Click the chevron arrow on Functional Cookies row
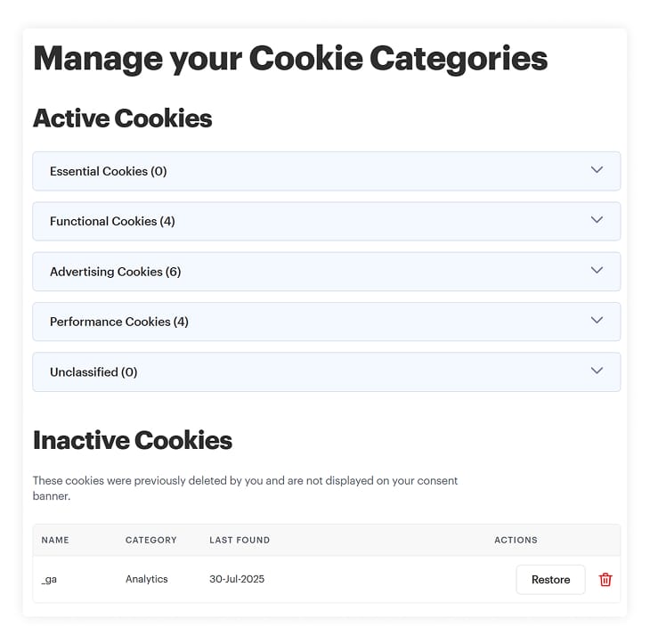Image resolution: width=650 pixels, height=644 pixels. click(597, 220)
